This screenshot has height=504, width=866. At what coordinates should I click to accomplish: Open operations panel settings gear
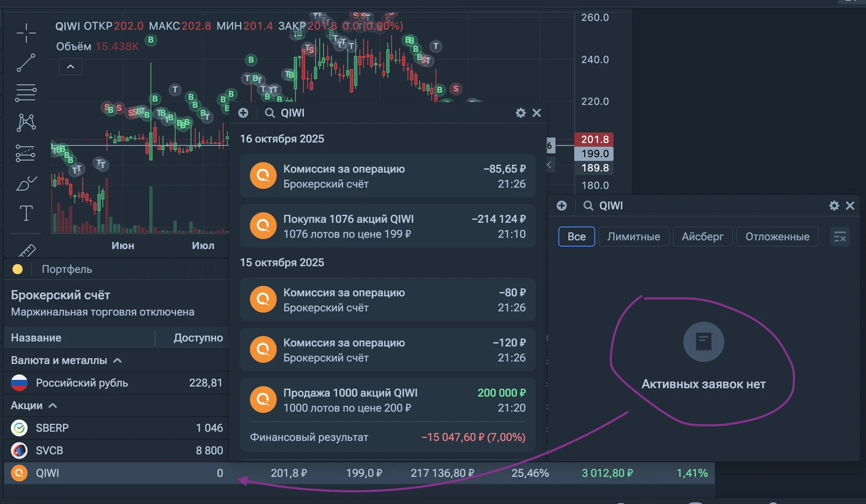click(x=520, y=113)
